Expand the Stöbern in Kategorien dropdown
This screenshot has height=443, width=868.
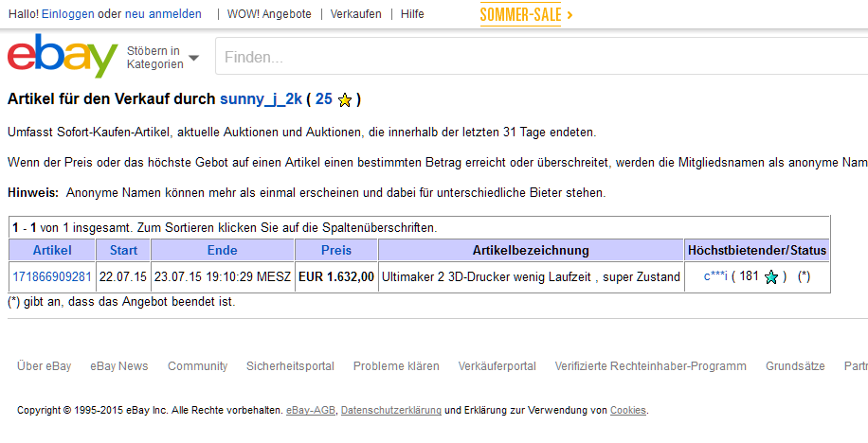[x=162, y=58]
